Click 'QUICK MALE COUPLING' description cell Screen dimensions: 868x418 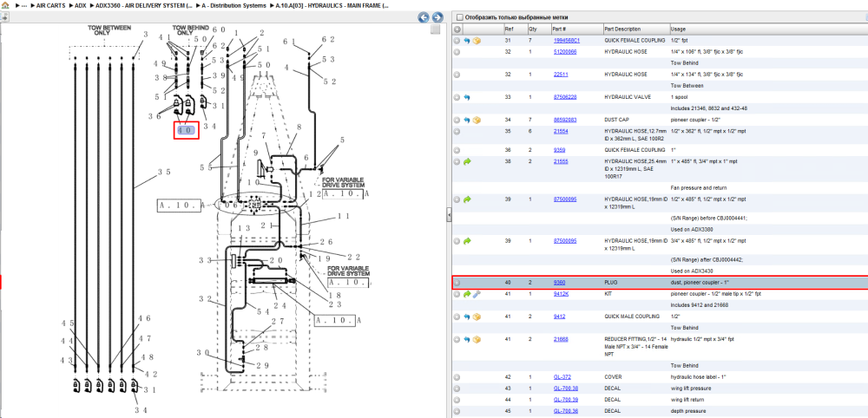[630, 317]
